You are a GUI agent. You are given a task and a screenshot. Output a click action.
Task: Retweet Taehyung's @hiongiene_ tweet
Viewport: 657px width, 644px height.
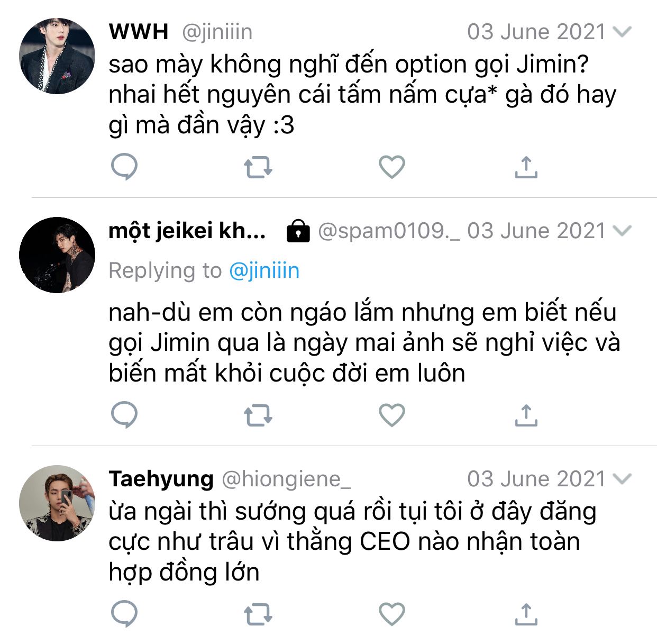258,614
